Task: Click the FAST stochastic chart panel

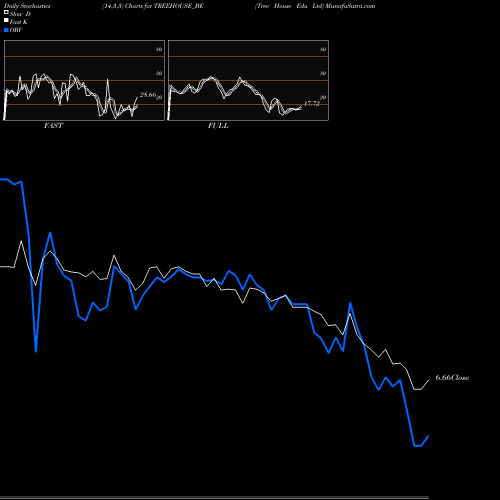Action: pos(84,80)
